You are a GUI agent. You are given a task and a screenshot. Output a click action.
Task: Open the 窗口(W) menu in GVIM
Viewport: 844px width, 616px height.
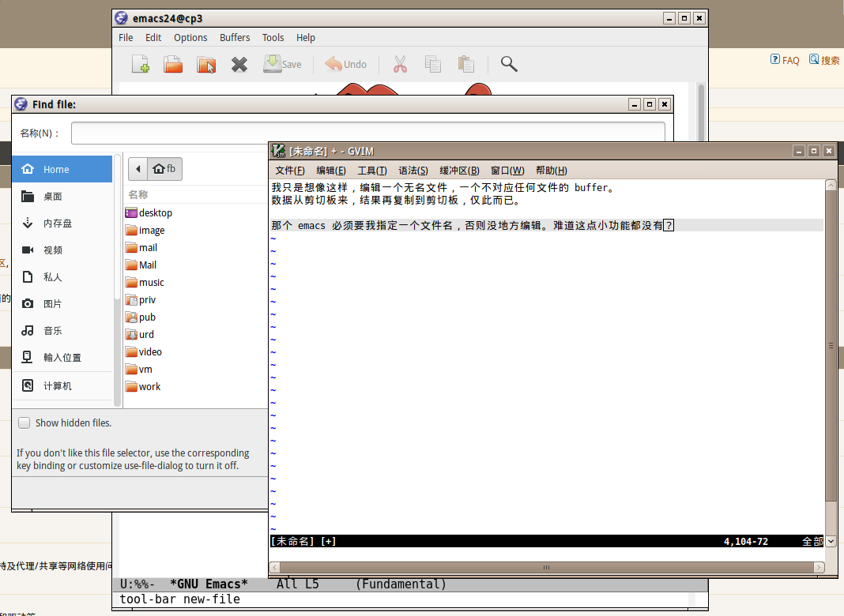pyautogui.click(x=507, y=171)
